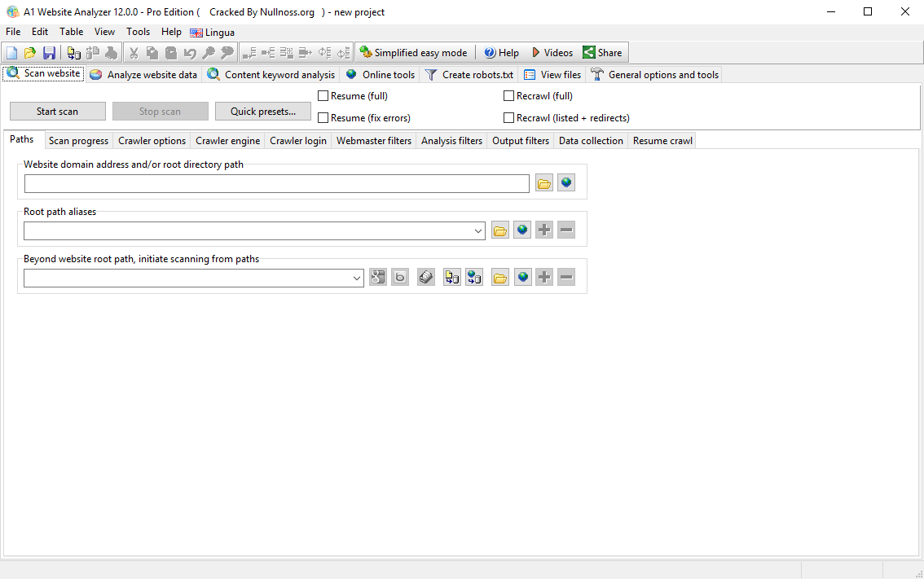The width and height of the screenshot is (924, 579).
Task: Enable the Resume (full) checkbox
Action: click(323, 96)
